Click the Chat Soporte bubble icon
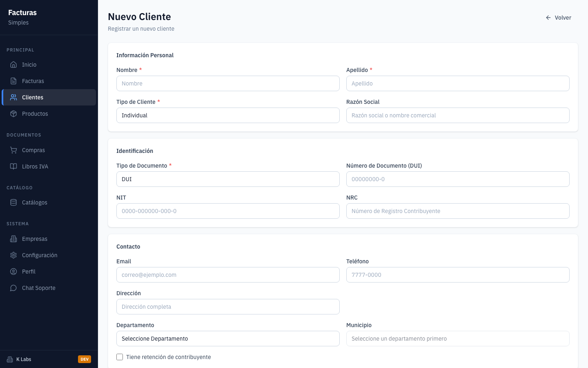 click(x=13, y=288)
